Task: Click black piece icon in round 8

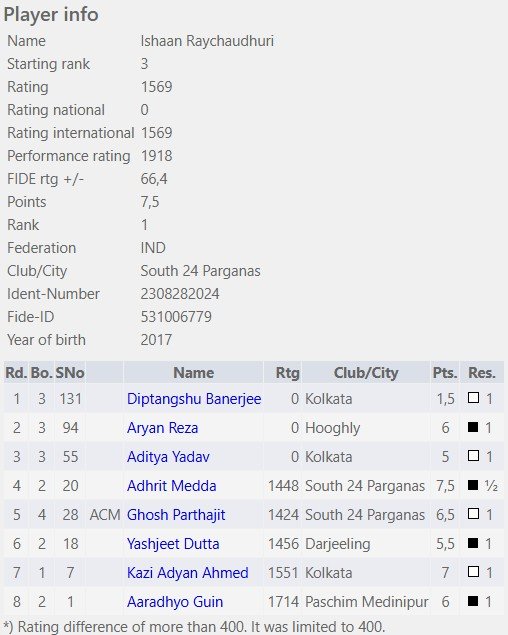Action: tap(473, 601)
